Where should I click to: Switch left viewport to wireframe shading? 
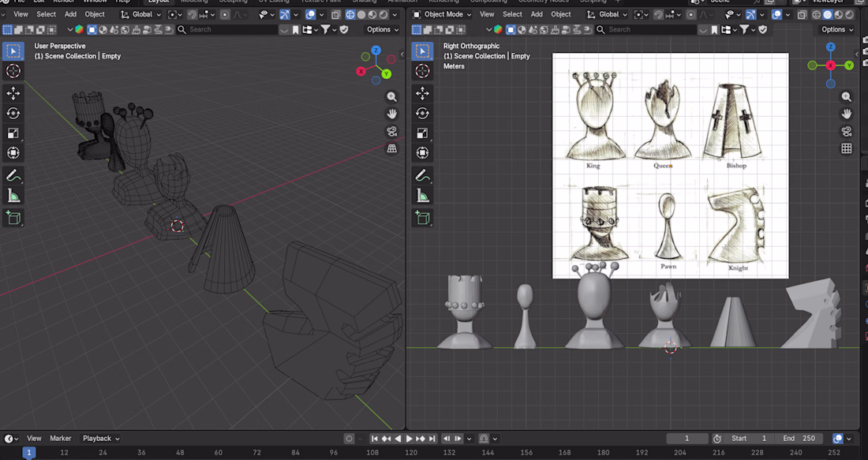click(350, 14)
